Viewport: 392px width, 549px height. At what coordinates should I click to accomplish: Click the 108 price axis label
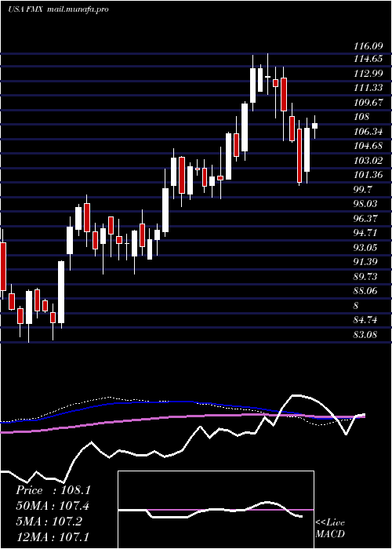tap(361, 117)
